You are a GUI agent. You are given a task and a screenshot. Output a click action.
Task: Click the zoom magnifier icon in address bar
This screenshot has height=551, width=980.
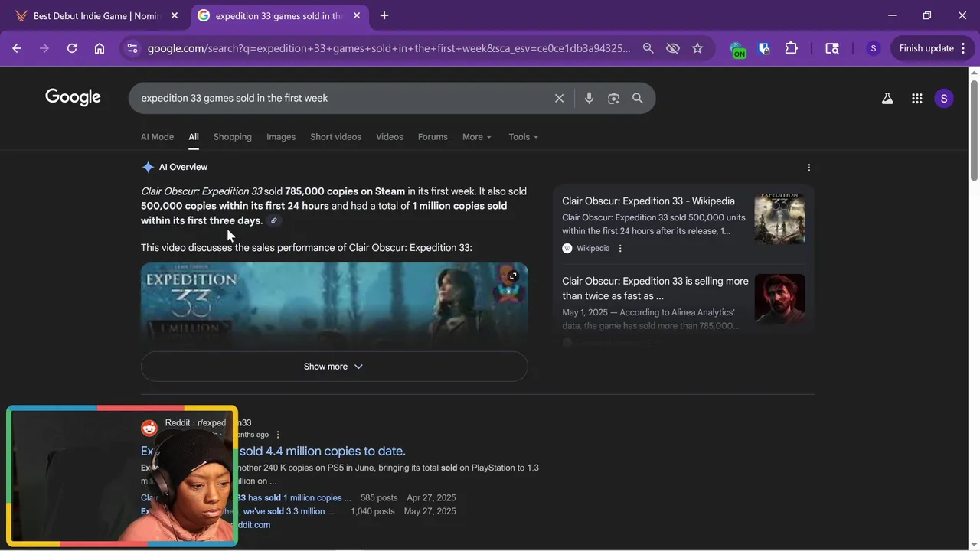648,48
